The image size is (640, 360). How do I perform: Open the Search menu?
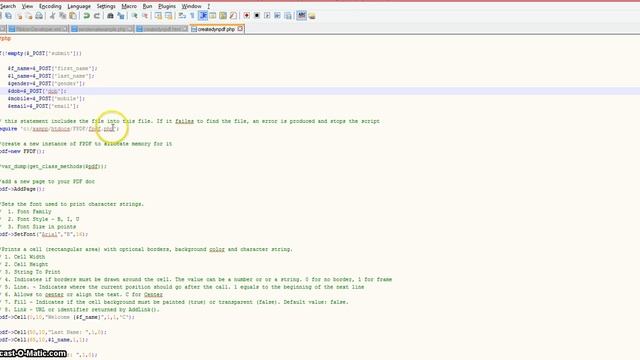point(8,6)
